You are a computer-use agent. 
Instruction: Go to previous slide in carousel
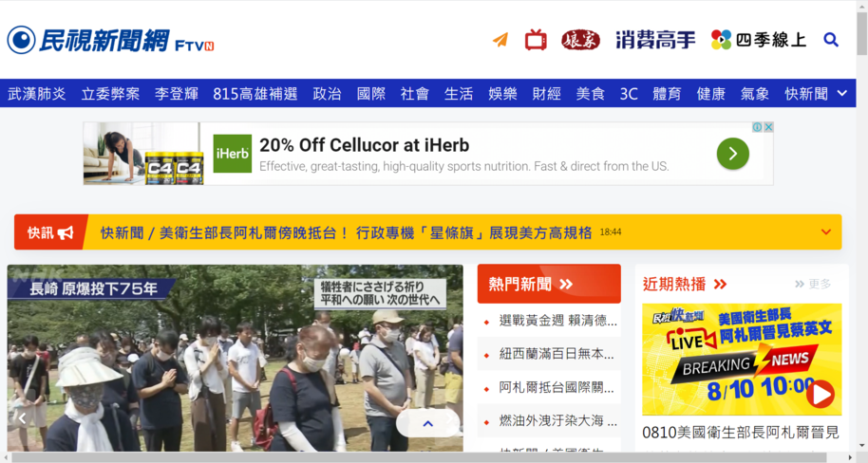tap(22, 418)
